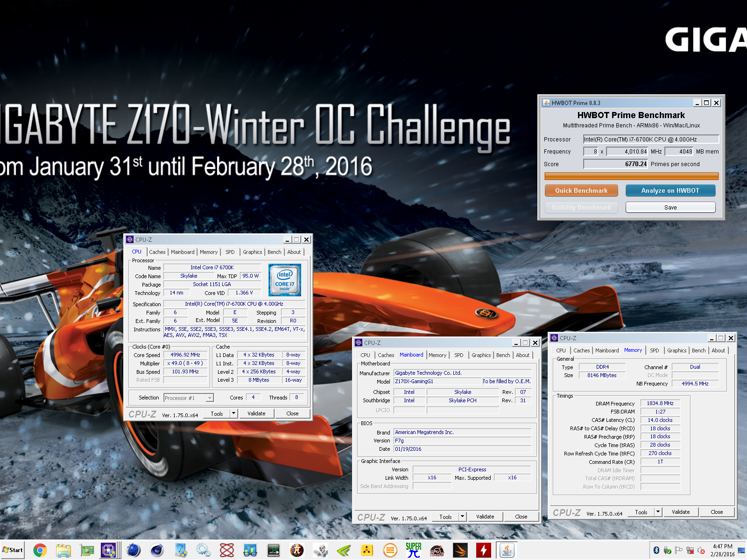747x560 pixels.
Task: Click Validate in CPU-Z Memory window
Action: pos(681,512)
